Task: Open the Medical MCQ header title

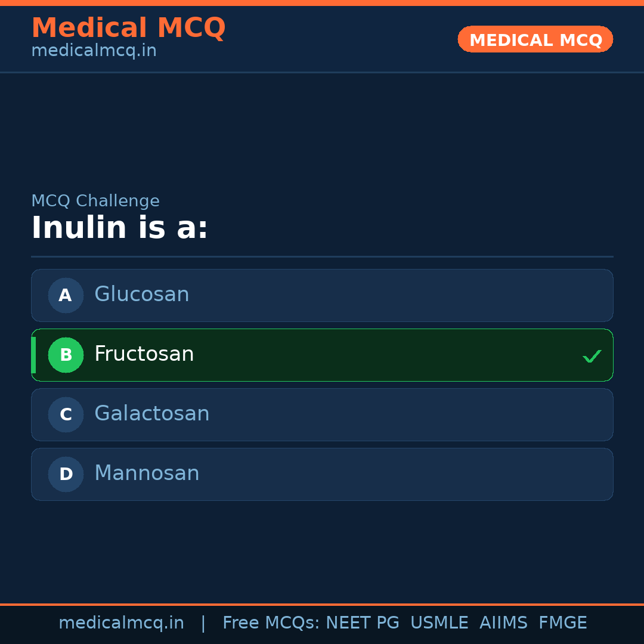Action: point(128,28)
